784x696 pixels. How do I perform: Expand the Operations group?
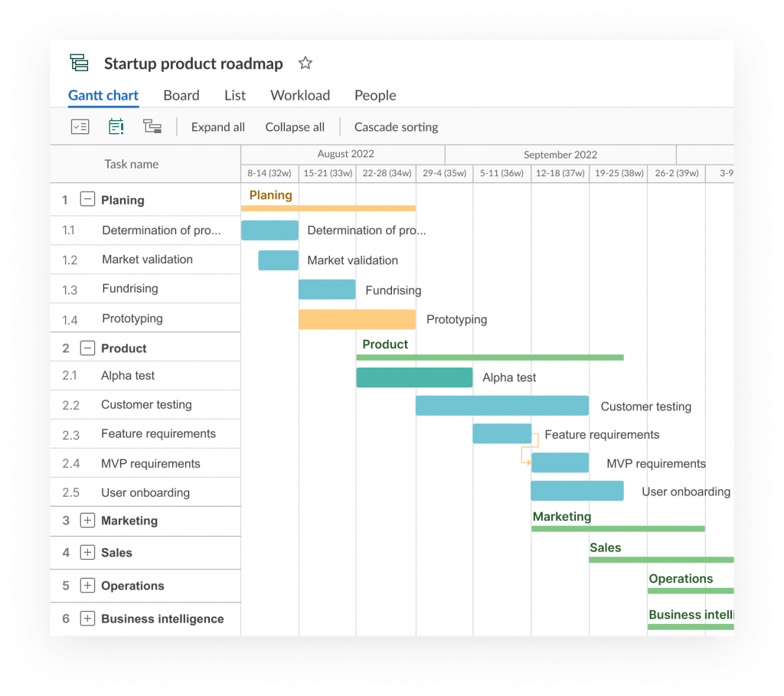pyautogui.click(x=87, y=586)
